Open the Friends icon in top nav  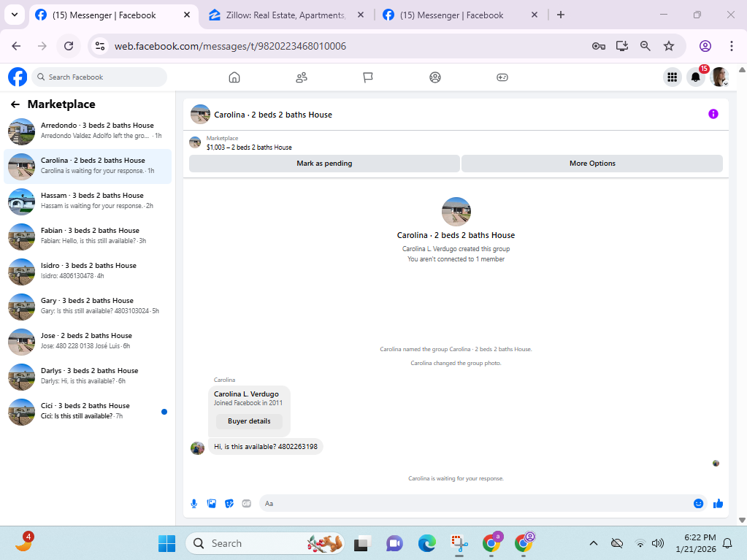click(302, 77)
